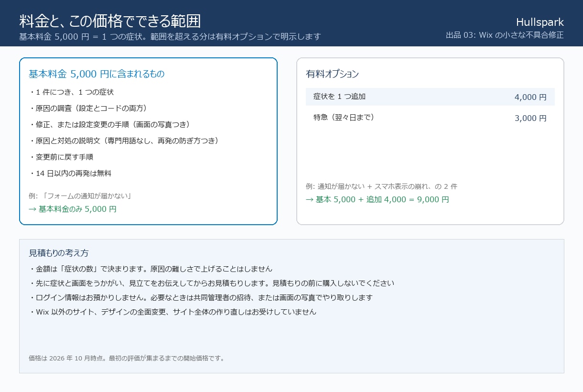583x392 pixels.
Task: Click the bullet 1 件につき、1 つの症状
Action: 71,92
